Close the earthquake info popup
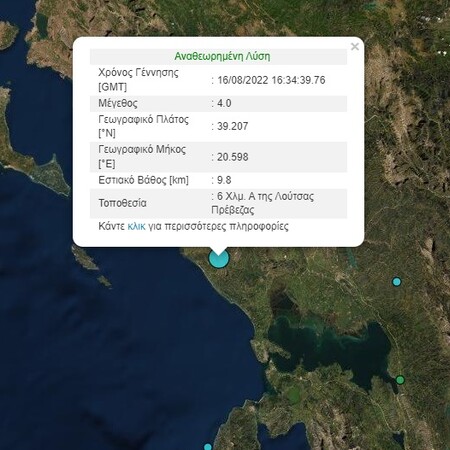450x450 pixels. tap(355, 47)
